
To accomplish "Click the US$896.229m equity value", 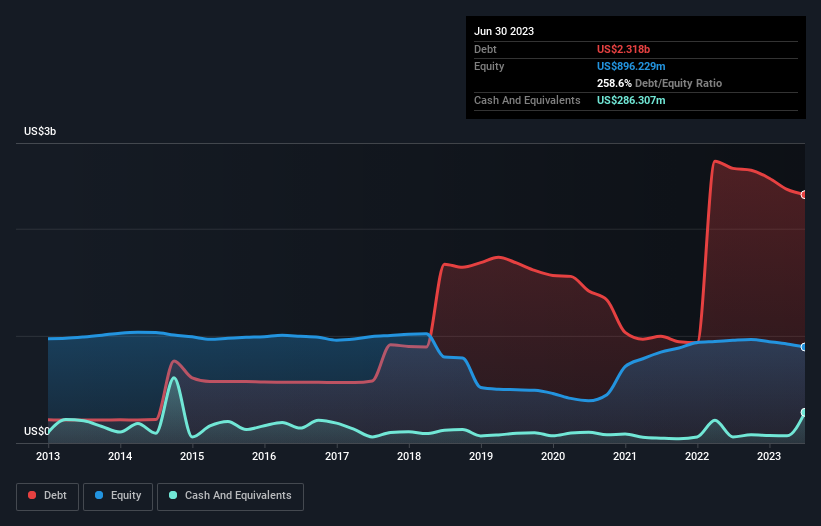I will click(x=631, y=66).
